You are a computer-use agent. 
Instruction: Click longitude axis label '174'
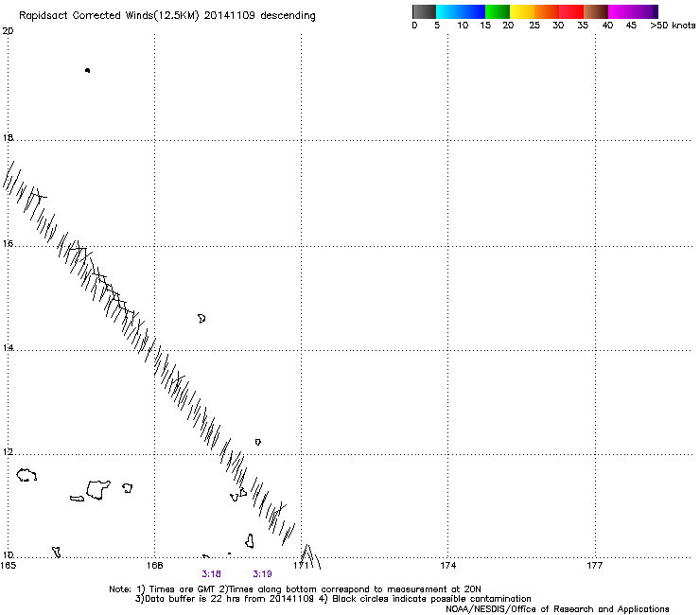pyautogui.click(x=447, y=566)
